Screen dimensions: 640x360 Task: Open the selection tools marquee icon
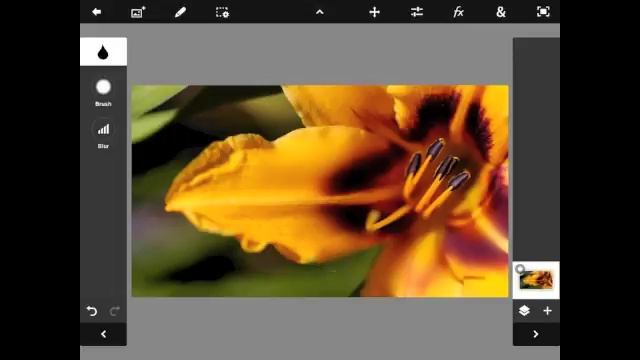click(x=222, y=12)
